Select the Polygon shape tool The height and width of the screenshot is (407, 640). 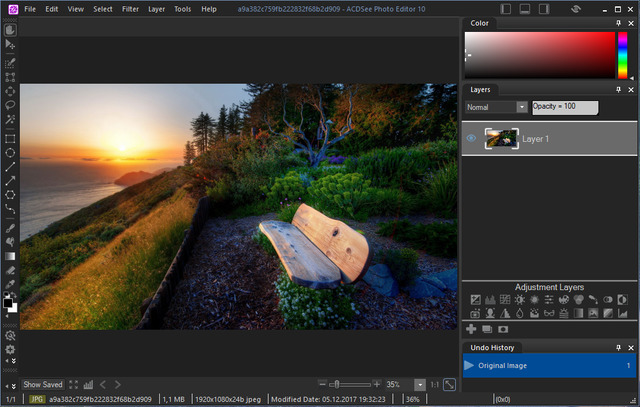tap(10, 195)
